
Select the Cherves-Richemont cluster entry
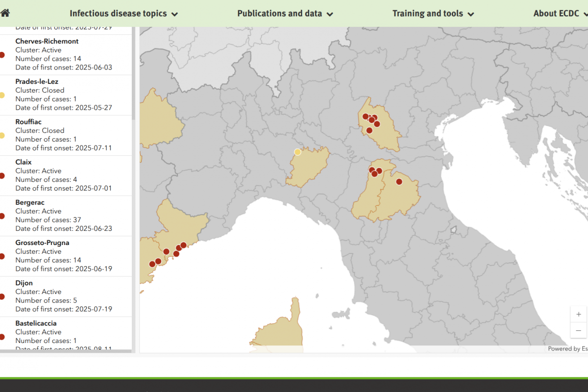[x=64, y=54]
